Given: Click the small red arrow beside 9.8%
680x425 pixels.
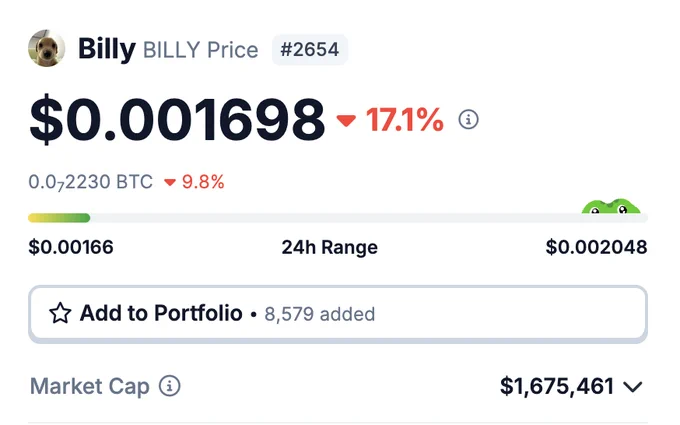Looking at the screenshot, I should click(x=170, y=183).
